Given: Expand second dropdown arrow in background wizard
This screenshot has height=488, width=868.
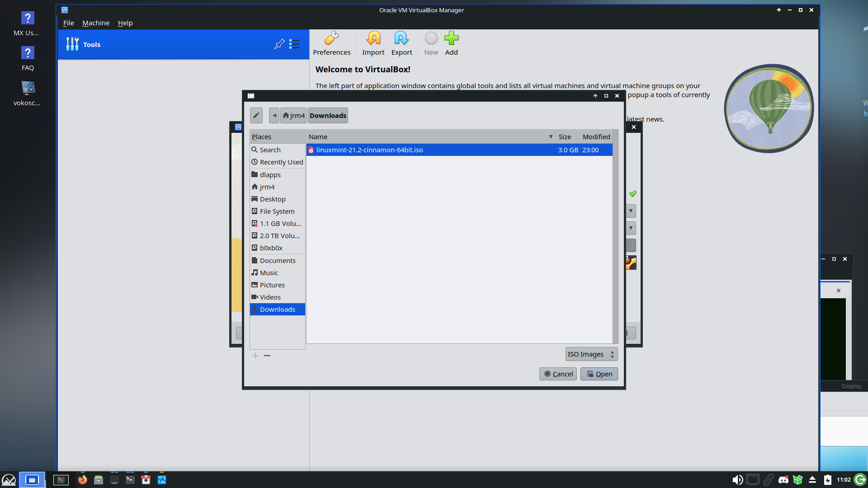Looking at the screenshot, I should click(631, 228).
